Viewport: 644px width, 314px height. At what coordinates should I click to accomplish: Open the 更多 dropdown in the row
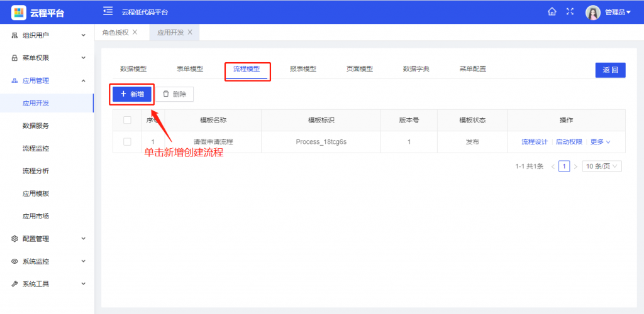[600, 142]
